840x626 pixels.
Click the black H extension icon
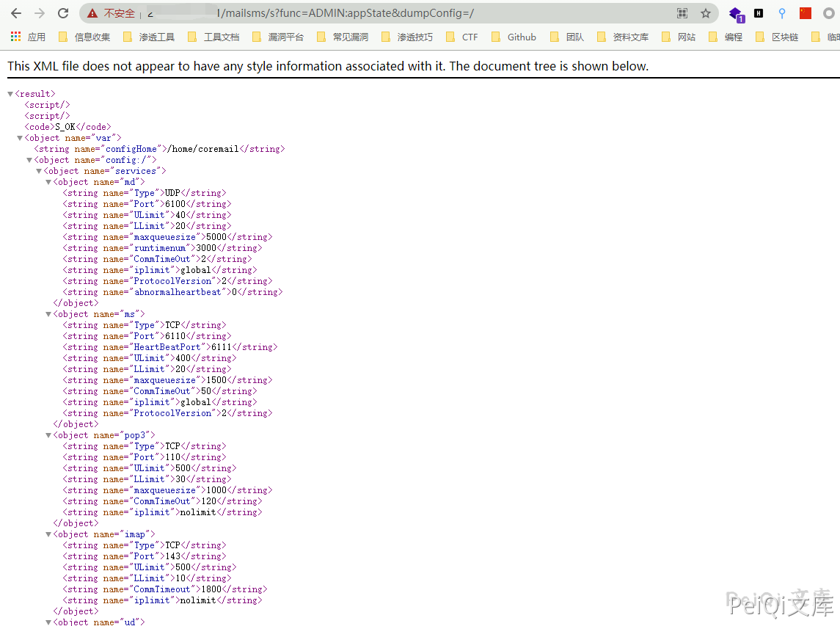(759, 13)
